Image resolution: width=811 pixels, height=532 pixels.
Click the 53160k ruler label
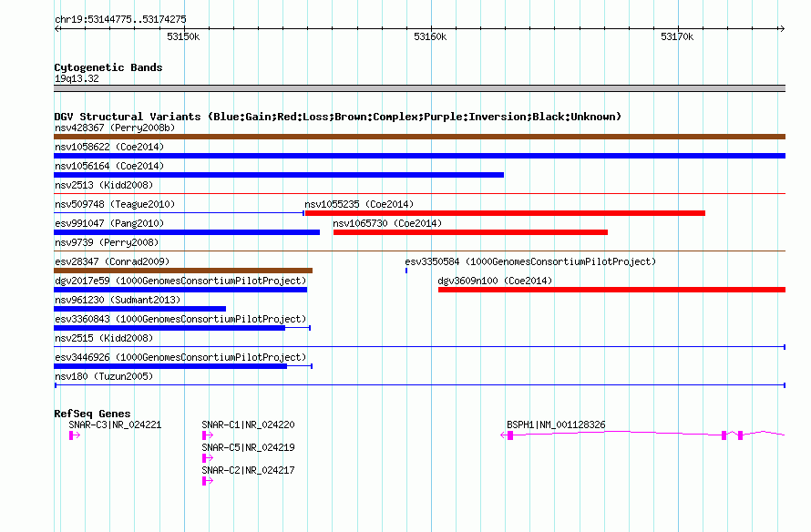pos(430,36)
